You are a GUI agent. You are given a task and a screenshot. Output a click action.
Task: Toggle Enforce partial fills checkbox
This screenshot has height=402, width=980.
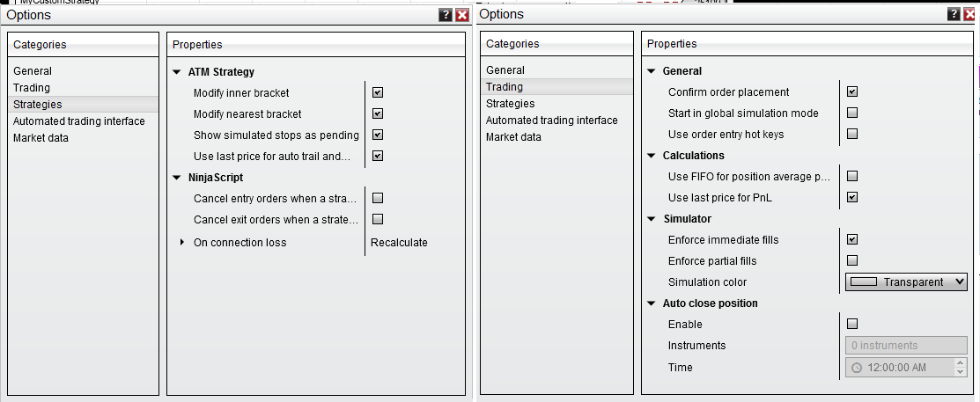851,260
